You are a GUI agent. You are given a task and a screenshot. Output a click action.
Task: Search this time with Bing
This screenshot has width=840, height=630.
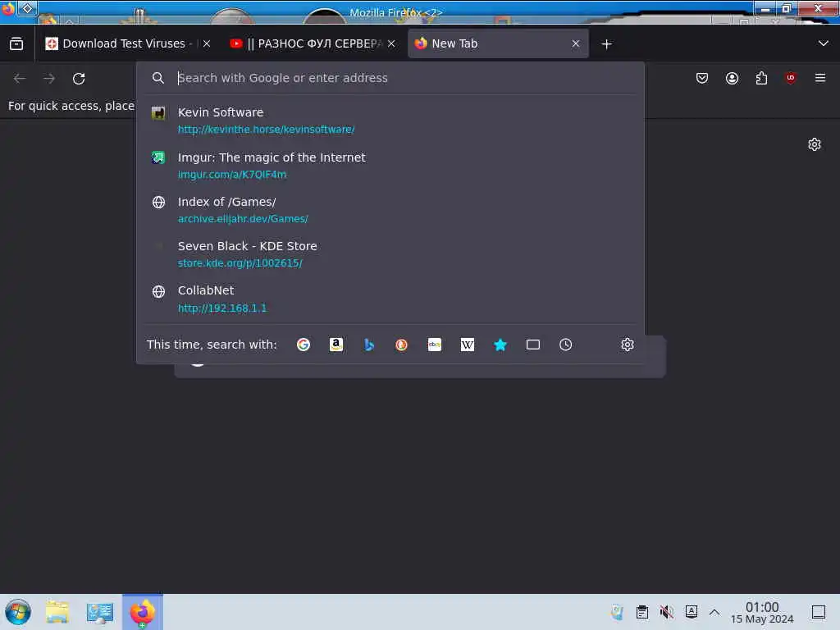[369, 345]
